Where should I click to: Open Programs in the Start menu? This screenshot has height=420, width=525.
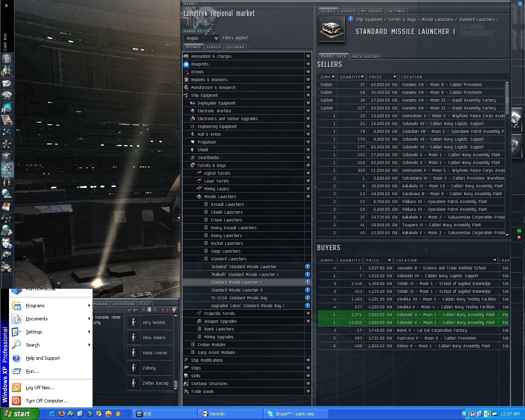(51, 306)
